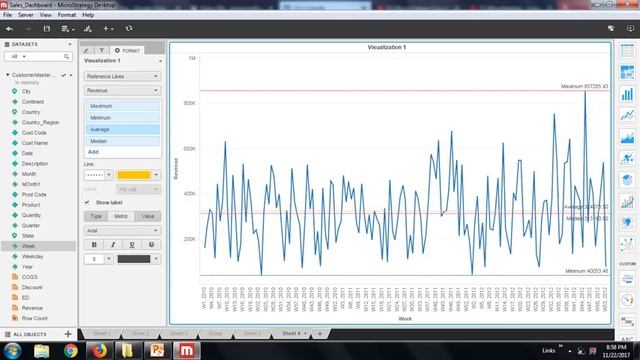Select the heat map visualization icon
This screenshot has width=640, height=360.
pos(627,72)
